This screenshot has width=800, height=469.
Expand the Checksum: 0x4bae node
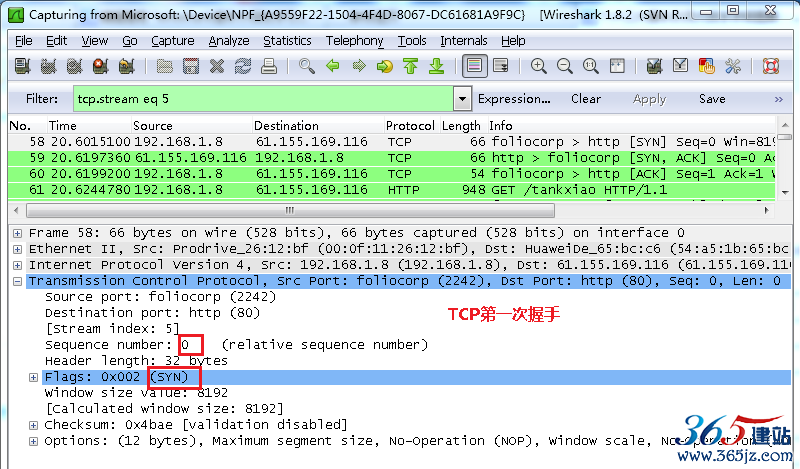point(34,425)
